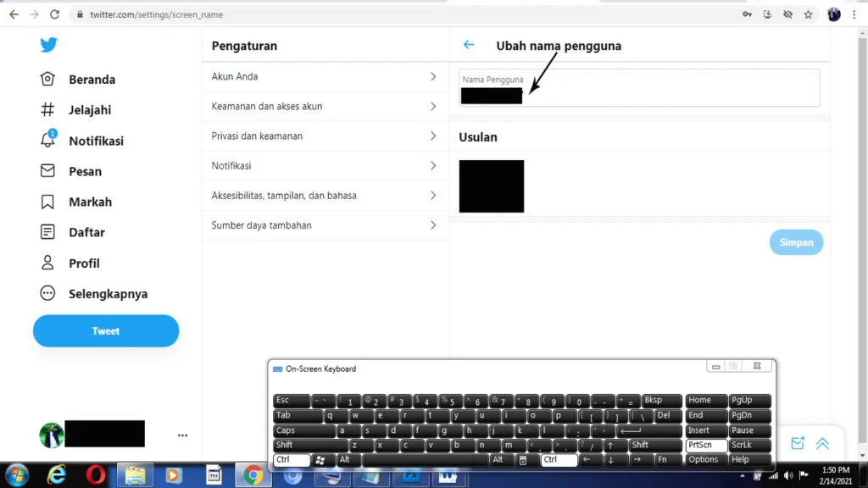Click account profile picture bottom-left
The image size is (868, 488).
52,435
